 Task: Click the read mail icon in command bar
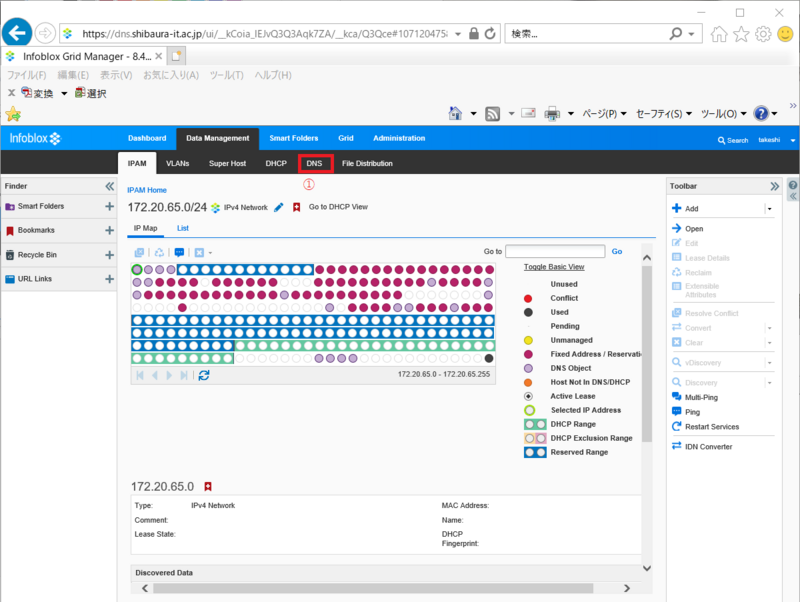pyautogui.click(x=529, y=113)
